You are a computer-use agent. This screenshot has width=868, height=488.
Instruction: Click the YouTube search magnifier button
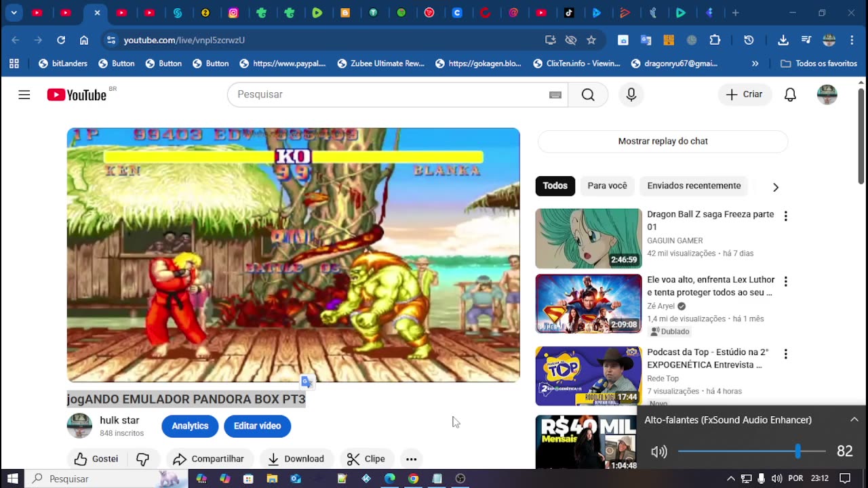point(588,95)
